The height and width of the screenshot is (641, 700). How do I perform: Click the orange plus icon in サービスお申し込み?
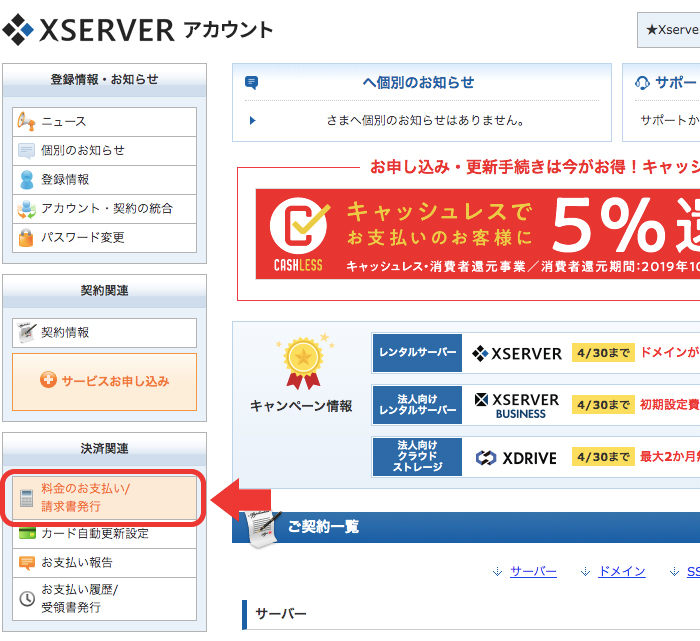48,380
